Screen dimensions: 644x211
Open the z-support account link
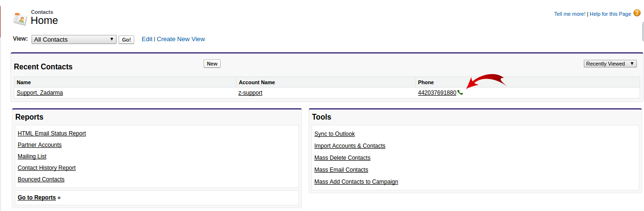pos(250,93)
